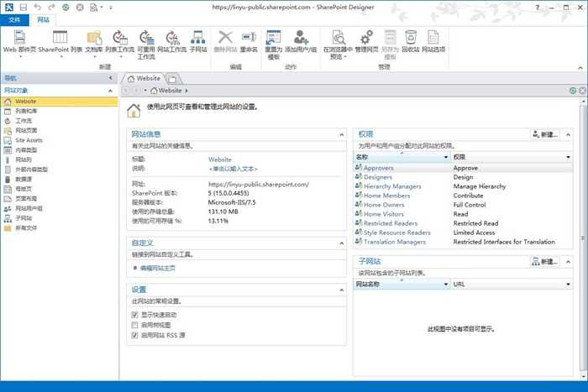Open the 文件 menu tab

pyautogui.click(x=14, y=20)
